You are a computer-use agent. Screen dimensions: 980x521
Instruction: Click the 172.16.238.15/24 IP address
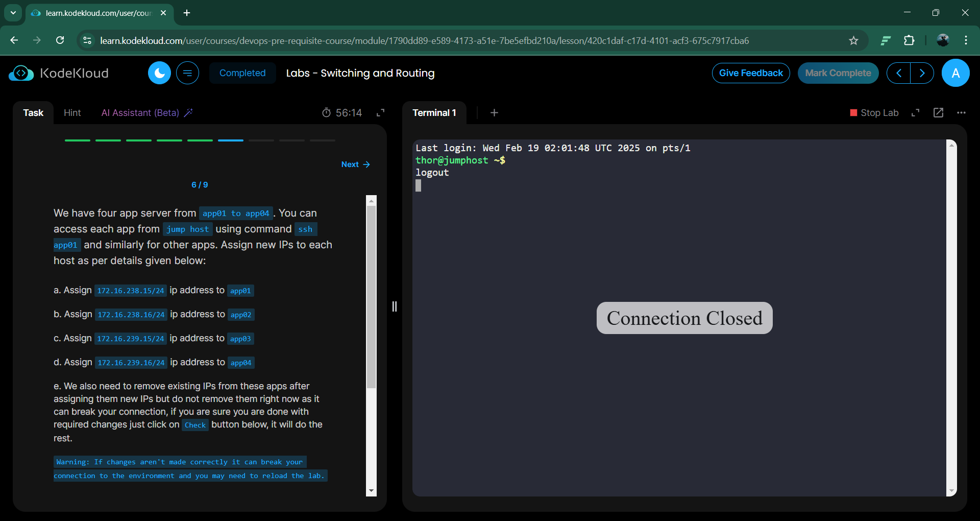(131, 291)
